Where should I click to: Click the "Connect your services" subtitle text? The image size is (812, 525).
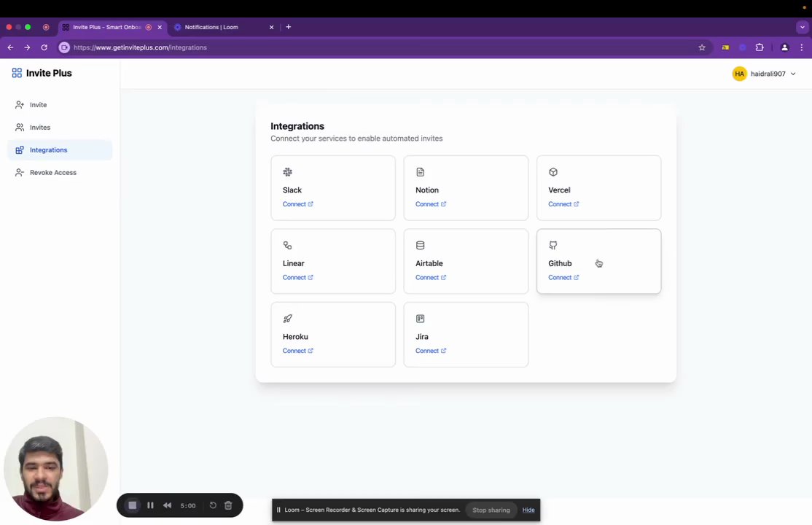(356, 139)
